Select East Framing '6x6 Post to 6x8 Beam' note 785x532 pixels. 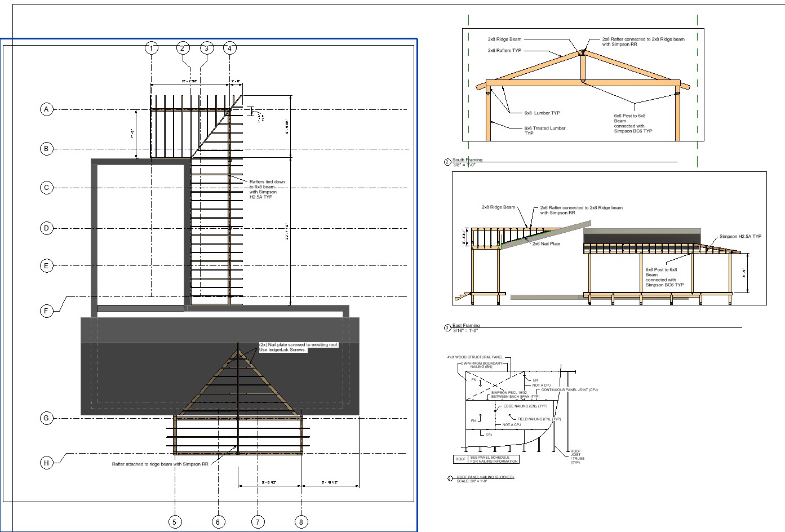pos(664,277)
